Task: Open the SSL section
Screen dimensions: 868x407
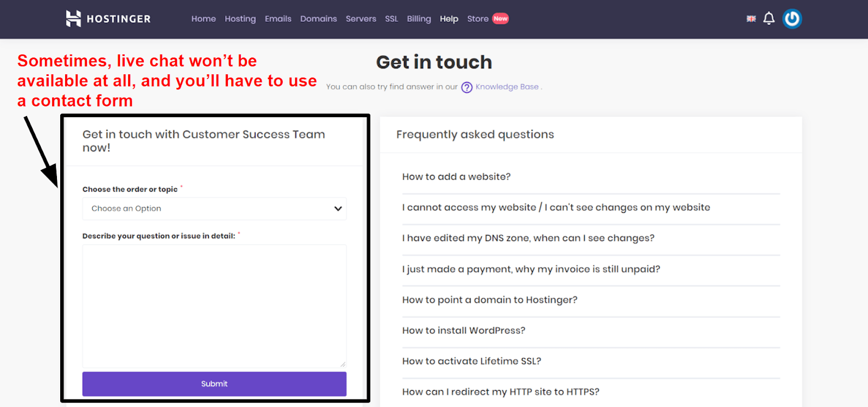Action: (x=392, y=18)
